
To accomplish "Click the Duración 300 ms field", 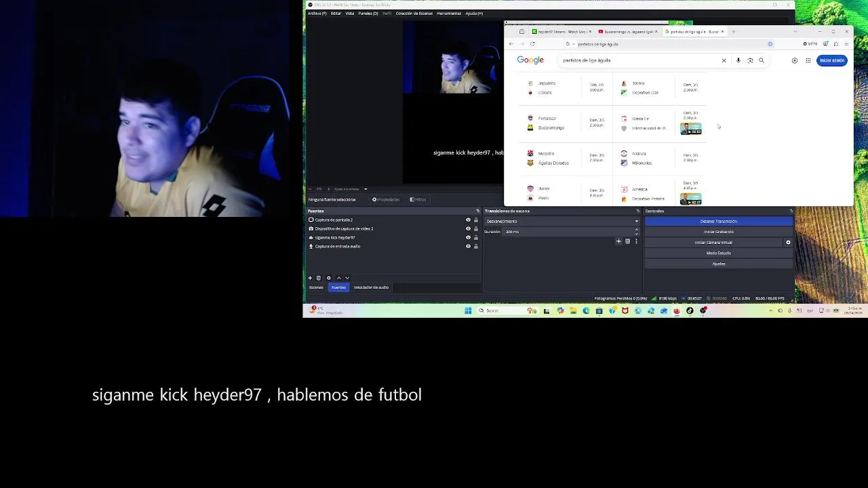I will (568, 232).
